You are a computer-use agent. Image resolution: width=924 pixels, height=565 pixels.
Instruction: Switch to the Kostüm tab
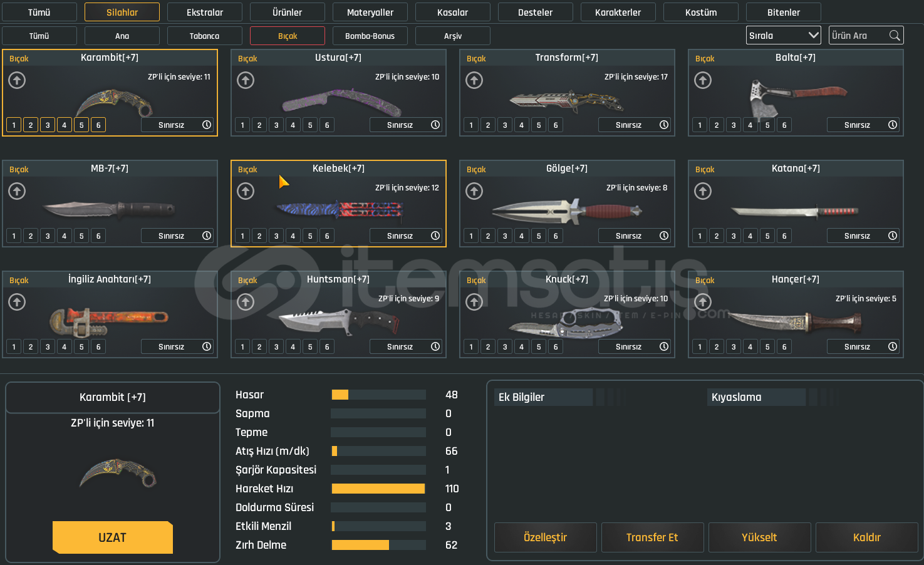point(700,12)
